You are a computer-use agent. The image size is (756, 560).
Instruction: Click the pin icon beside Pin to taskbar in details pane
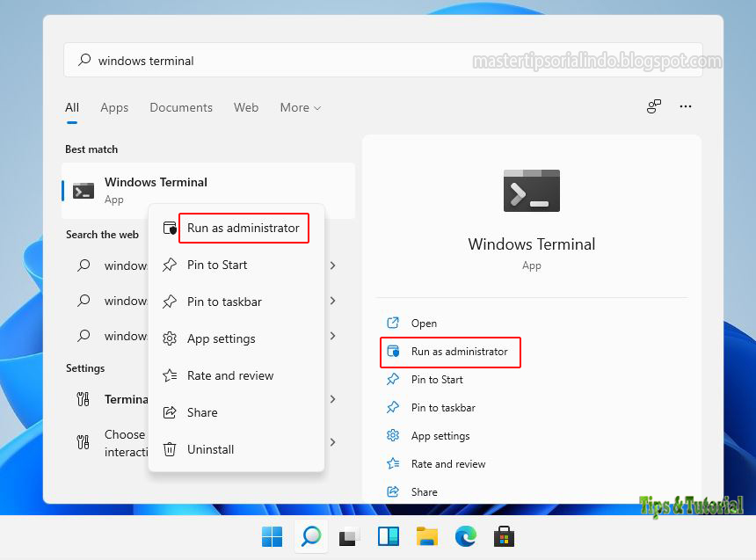point(393,407)
